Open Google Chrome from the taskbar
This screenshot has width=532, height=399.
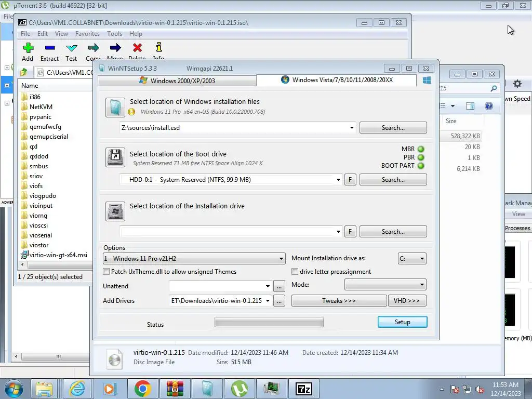pyautogui.click(x=142, y=389)
